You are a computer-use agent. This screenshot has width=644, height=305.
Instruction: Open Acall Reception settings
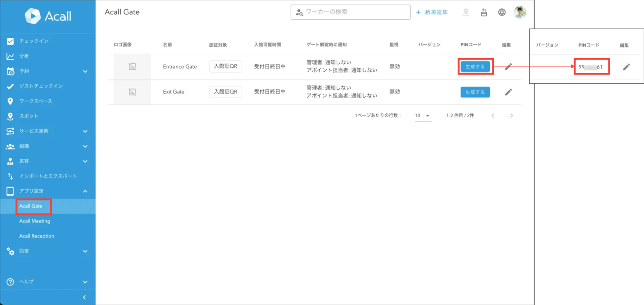coord(37,236)
